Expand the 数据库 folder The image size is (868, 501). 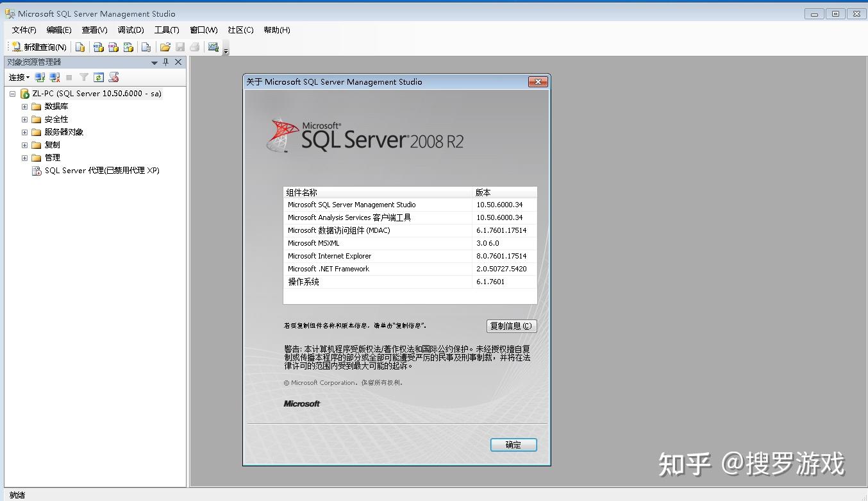click(x=24, y=106)
